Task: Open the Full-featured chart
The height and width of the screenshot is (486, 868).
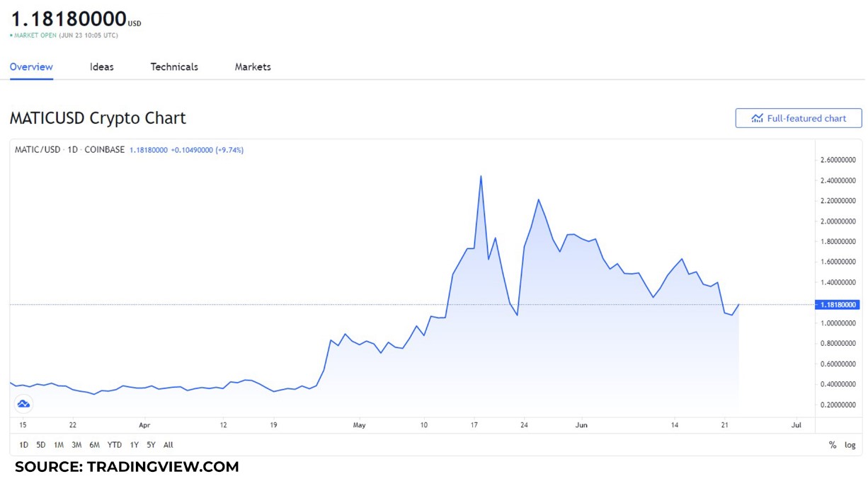Action: [x=799, y=118]
